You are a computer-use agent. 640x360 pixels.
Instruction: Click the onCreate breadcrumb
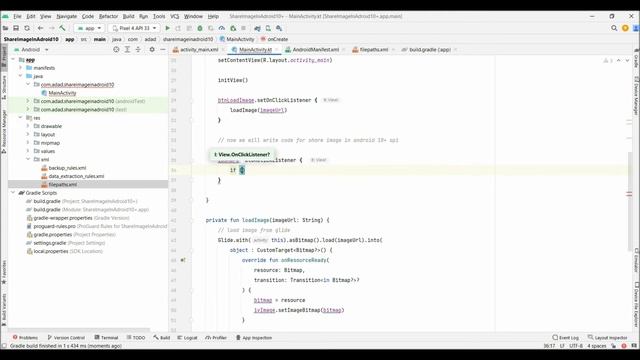tap(274, 39)
